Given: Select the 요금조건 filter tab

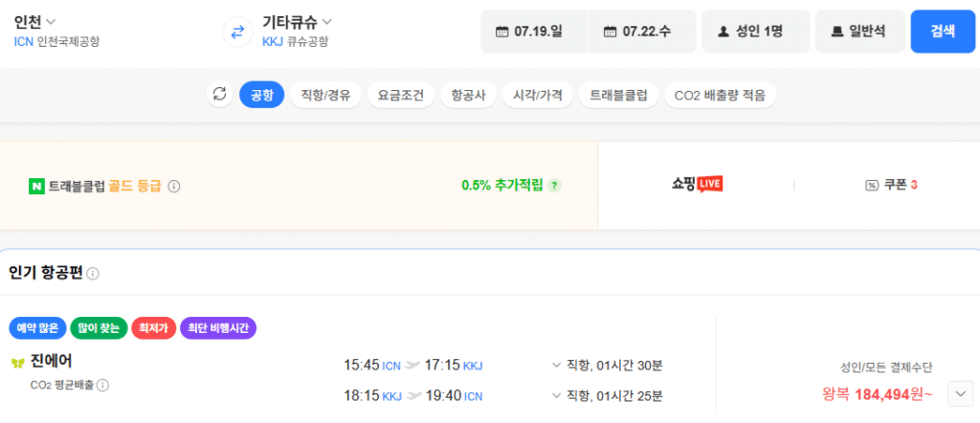Looking at the screenshot, I should [x=401, y=95].
